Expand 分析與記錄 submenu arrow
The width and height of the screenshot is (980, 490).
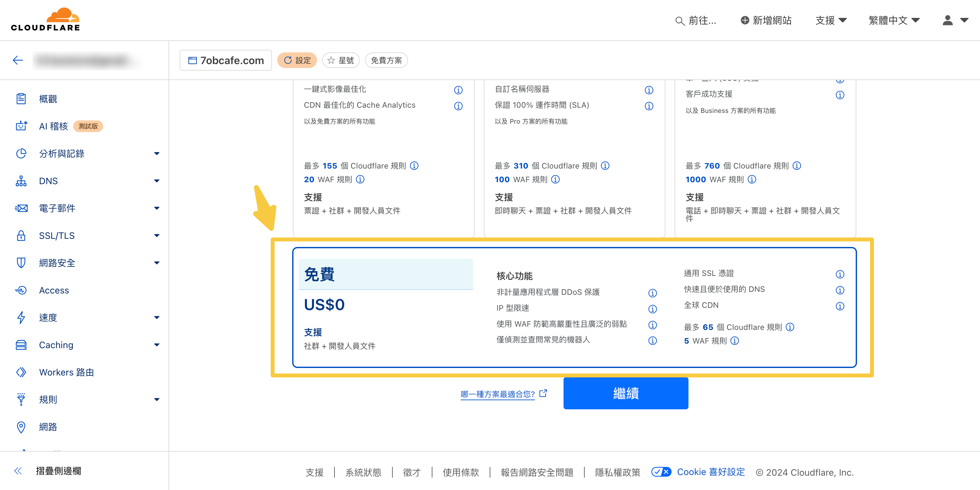(157, 153)
